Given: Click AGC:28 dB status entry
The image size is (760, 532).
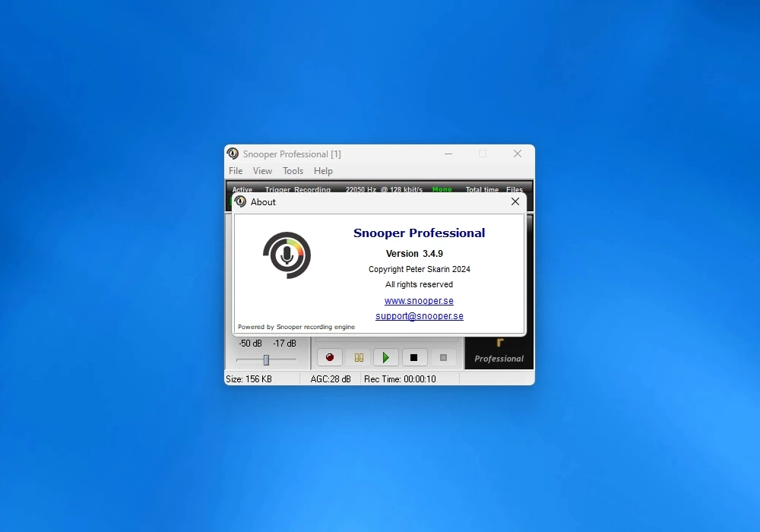Looking at the screenshot, I should point(331,379).
